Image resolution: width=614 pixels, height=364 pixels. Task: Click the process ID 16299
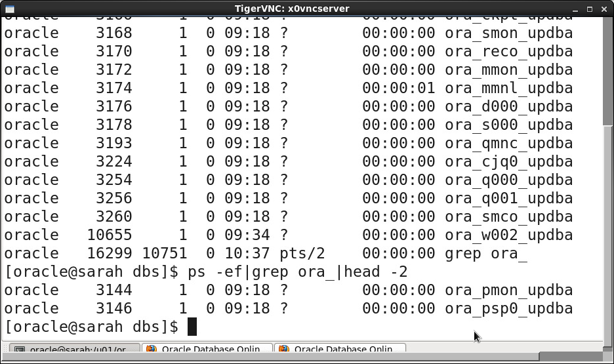point(110,254)
